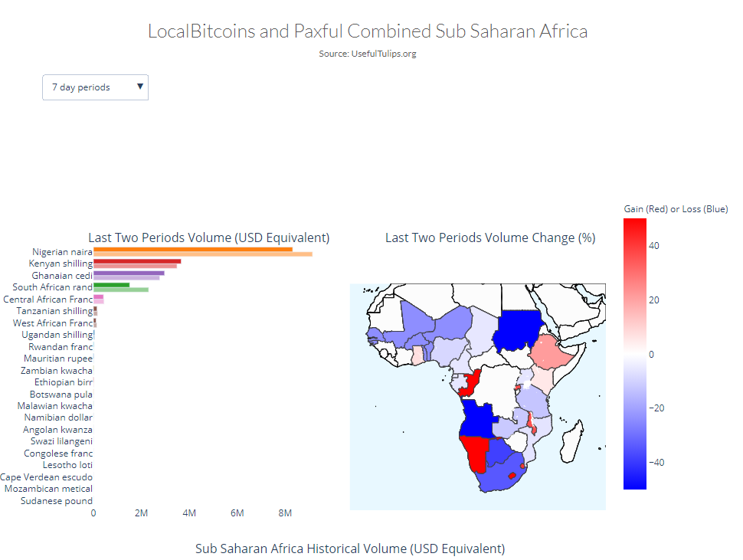Screen dimensions: 743x560
Task: Click the Tanzanian shilling label
Action: (x=54, y=311)
